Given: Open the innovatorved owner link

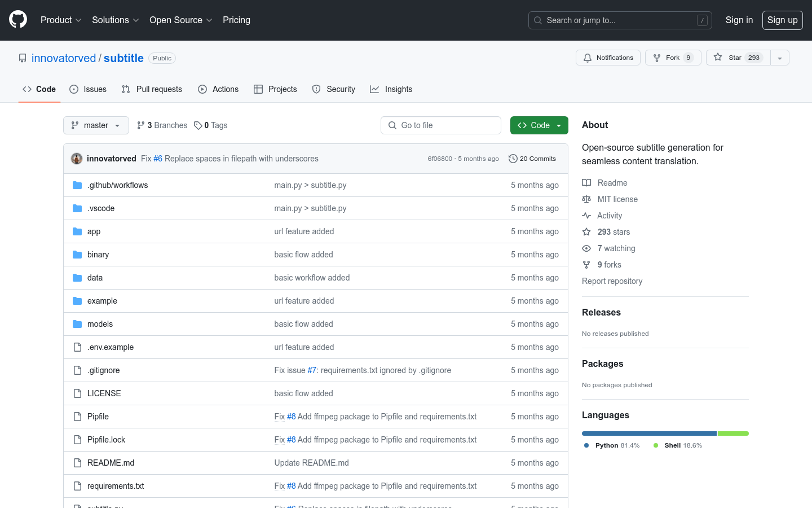Looking at the screenshot, I should coord(64,58).
